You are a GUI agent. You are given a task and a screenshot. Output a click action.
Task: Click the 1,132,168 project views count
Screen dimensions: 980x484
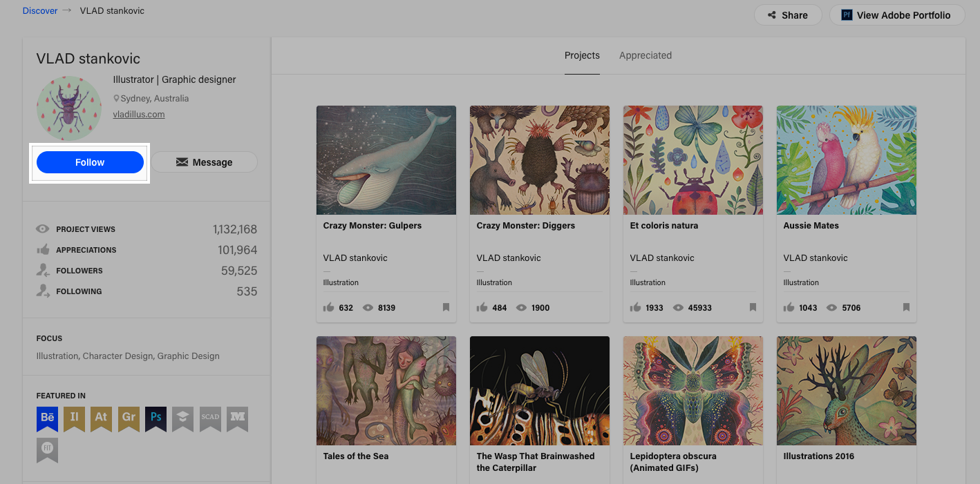click(235, 229)
